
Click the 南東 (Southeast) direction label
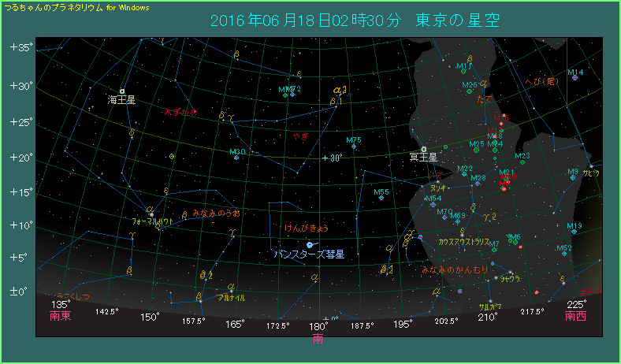pyautogui.click(x=60, y=316)
